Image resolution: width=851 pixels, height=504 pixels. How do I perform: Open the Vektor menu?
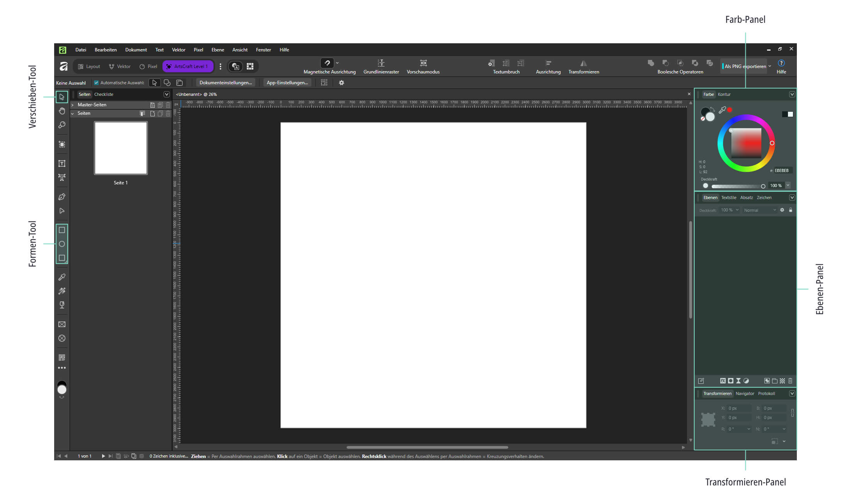[179, 50]
